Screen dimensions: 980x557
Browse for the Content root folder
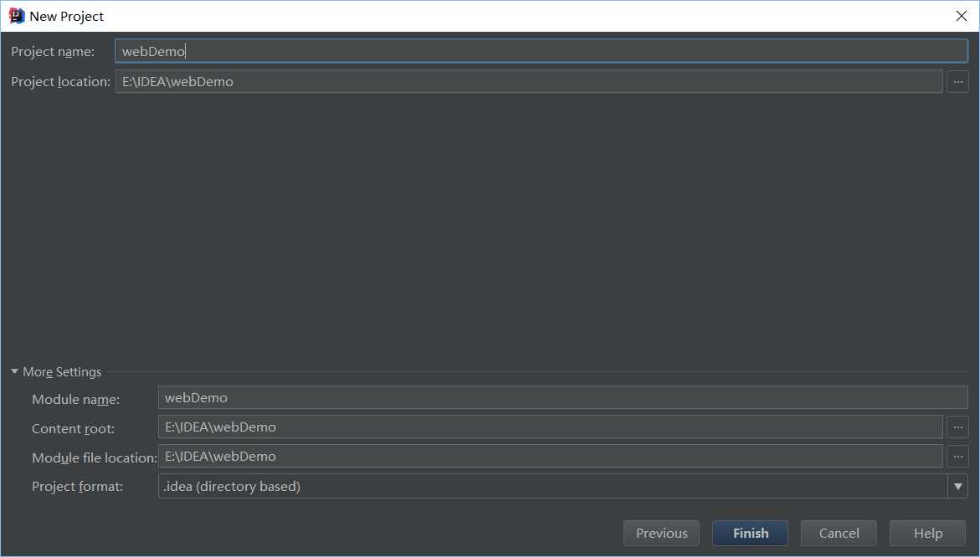(957, 427)
